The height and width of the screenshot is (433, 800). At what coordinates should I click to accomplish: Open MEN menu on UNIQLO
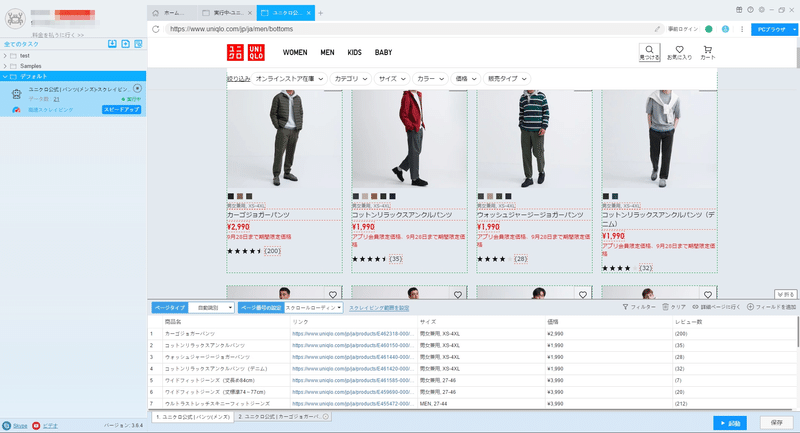coord(328,53)
